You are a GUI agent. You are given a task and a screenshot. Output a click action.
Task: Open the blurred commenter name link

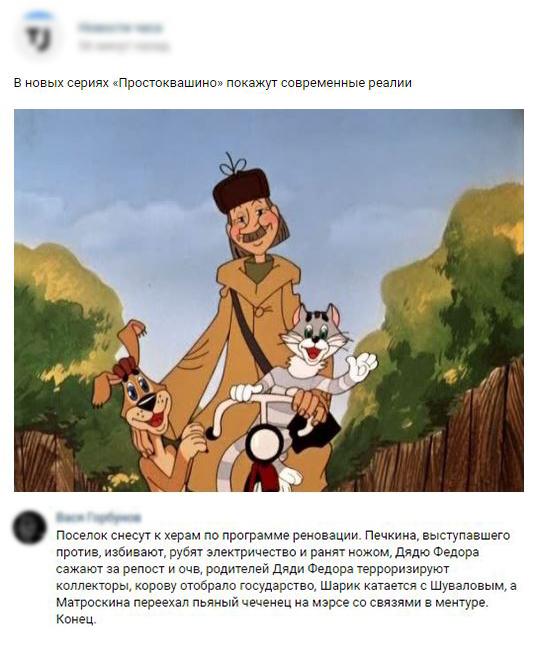(x=98, y=518)
